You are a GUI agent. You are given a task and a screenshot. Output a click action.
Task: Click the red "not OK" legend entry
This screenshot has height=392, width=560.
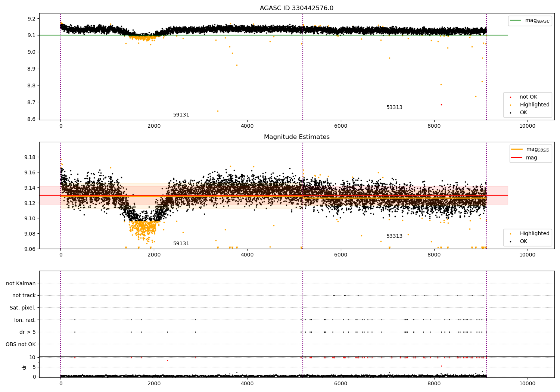pyautogui.click(x=528, y=97)
